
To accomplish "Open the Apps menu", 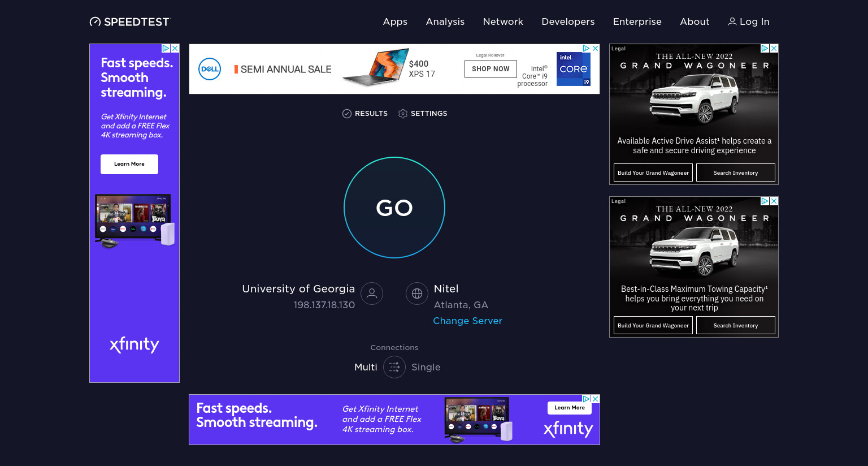I will coord(395,21).
